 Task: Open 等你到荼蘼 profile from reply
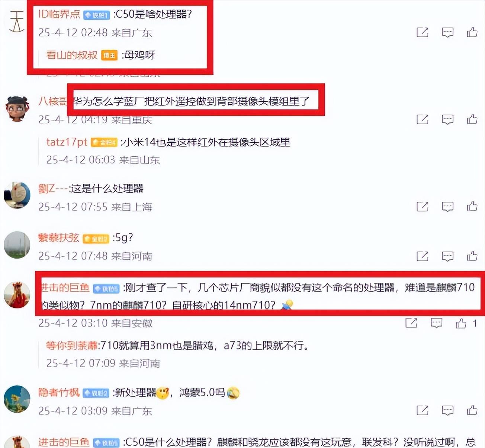72,345
